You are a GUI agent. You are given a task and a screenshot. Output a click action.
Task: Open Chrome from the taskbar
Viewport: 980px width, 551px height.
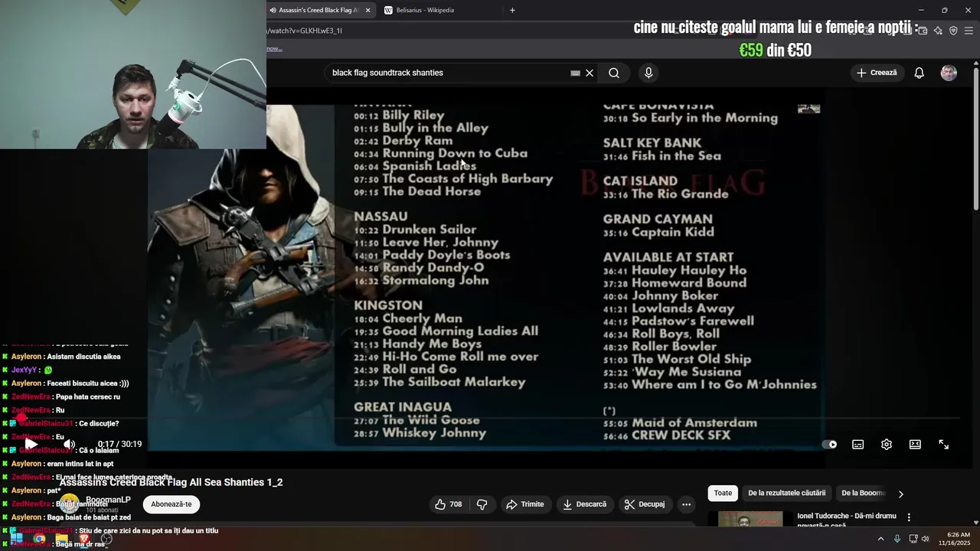pyautogui.click(x=39, y=539)
